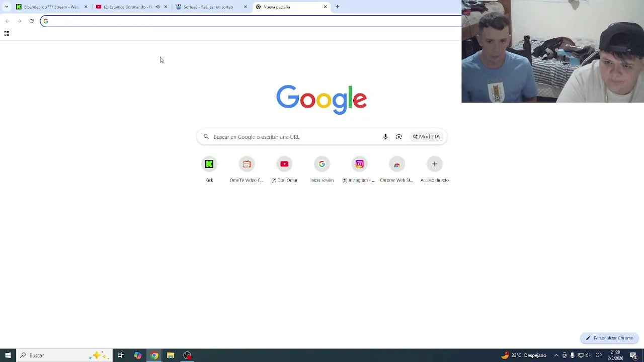Launch Copilot from the taskbar
The width and height of the screenshot is (644, 362).
pyautogui.click(x=137, y=355)
